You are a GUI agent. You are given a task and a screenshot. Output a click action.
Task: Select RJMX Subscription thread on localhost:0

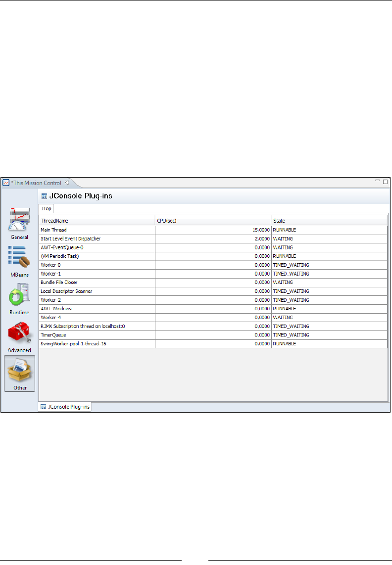point(213,327)
